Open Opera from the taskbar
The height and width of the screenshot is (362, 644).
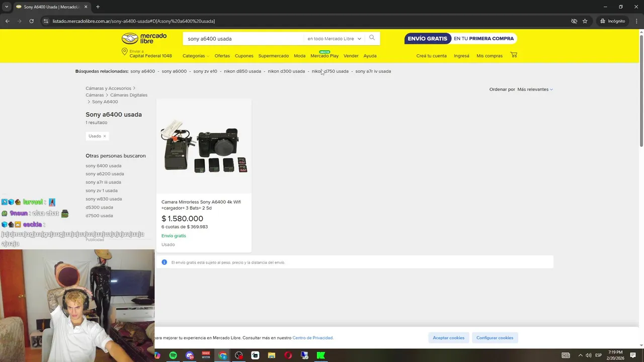[x=288, y=355]
